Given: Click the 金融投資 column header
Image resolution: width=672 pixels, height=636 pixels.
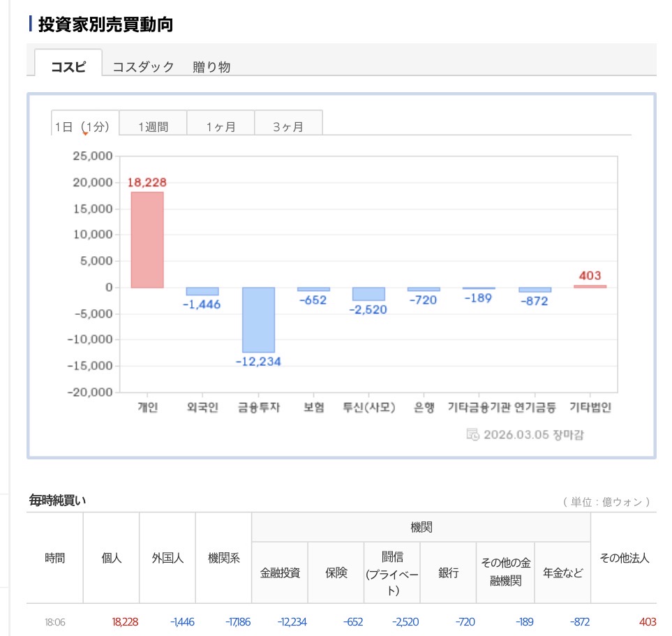Looking at the screenshot, I should click(280, 572).
